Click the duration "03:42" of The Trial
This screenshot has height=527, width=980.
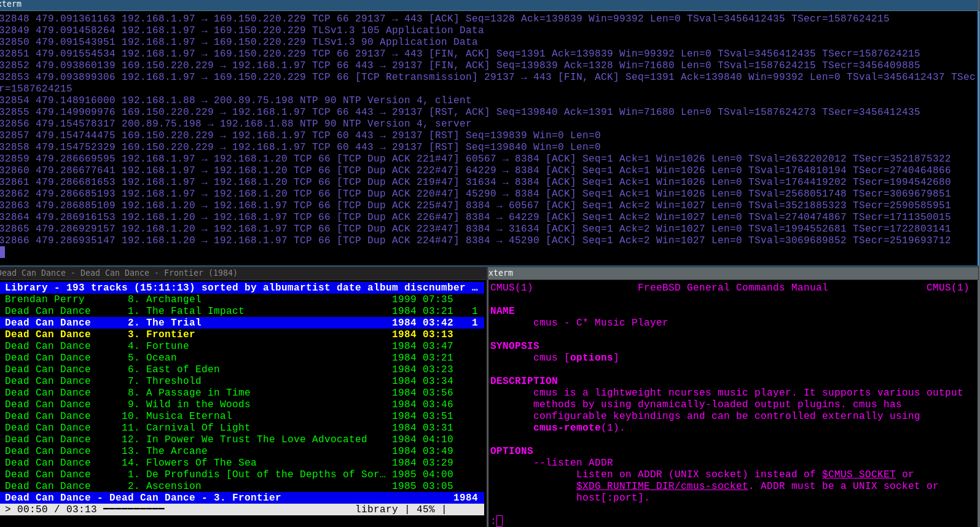click(438, 322)
